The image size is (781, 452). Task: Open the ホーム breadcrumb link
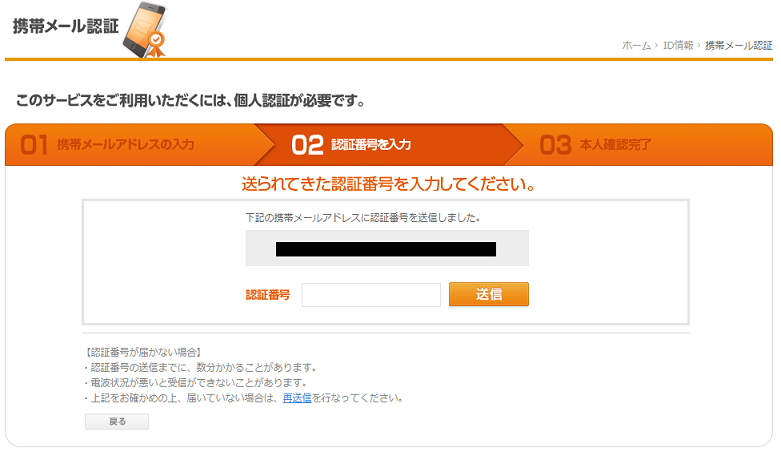coord(636,45)
